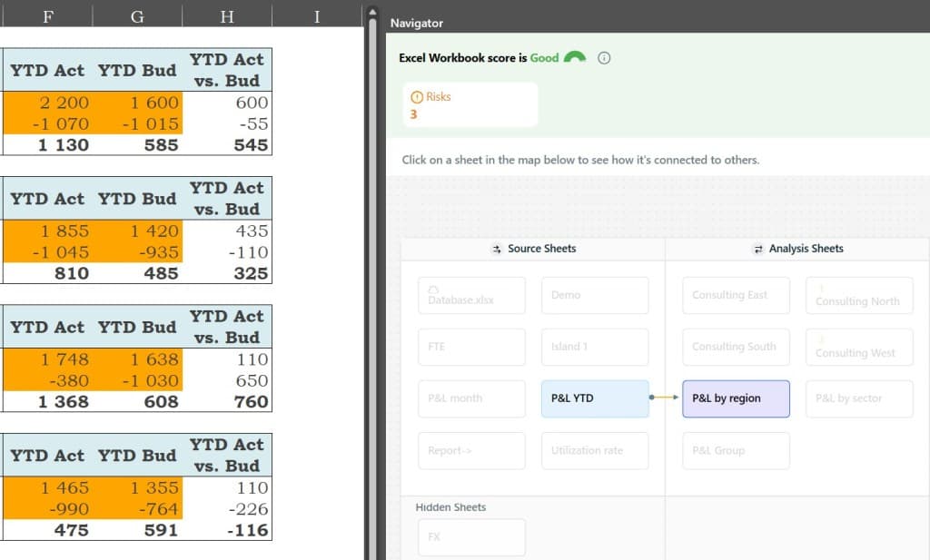Select the P&L Group analysis sheet
This screenshot has width=930, height=560.
pos(736,450)
